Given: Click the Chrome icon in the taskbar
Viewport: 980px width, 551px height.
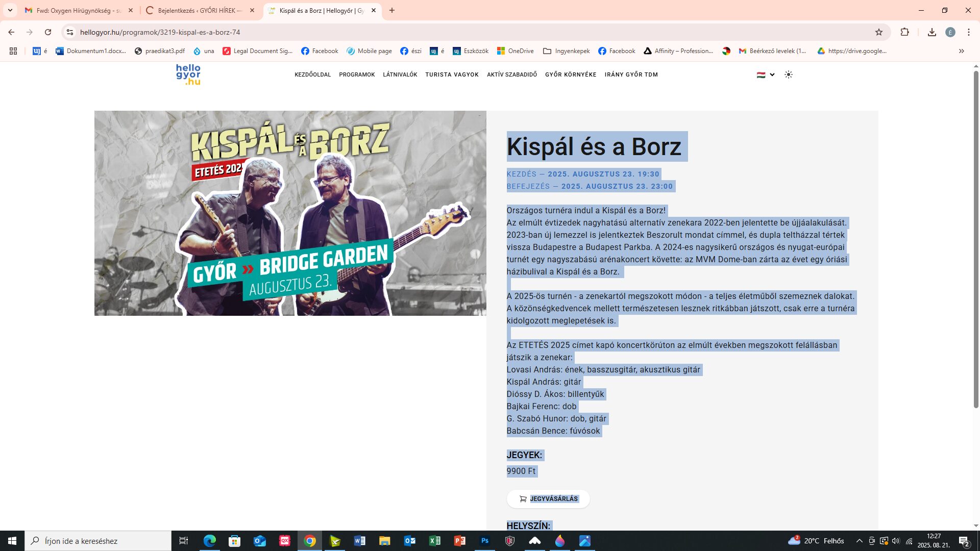Looking at the screenshot, I should click(310, 541).
